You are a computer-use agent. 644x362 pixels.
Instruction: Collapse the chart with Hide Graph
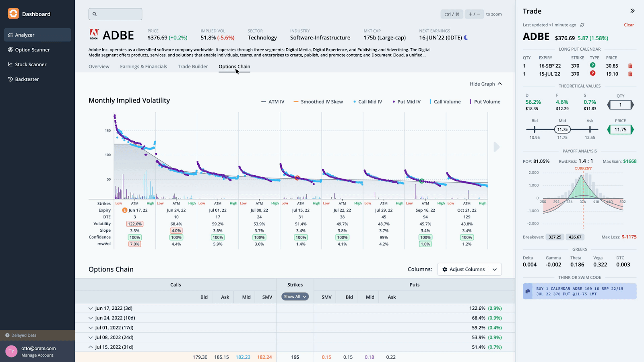coord(486,84)
